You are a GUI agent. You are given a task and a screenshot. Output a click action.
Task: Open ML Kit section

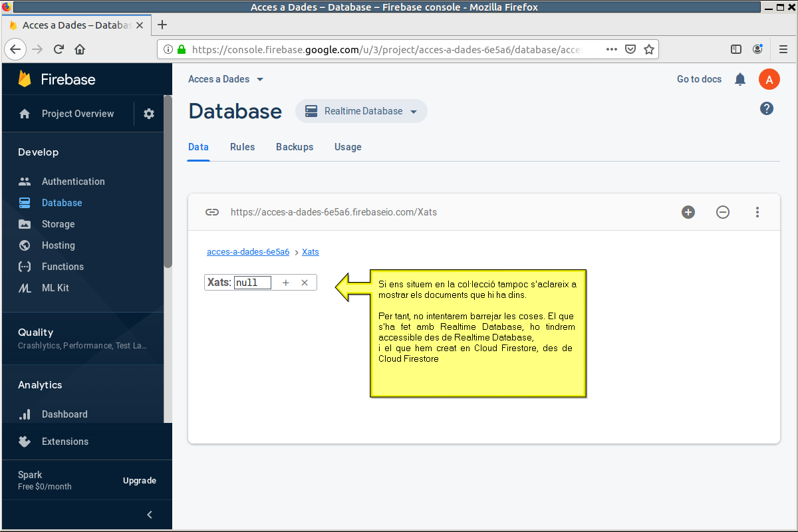(x=55, y=288)
